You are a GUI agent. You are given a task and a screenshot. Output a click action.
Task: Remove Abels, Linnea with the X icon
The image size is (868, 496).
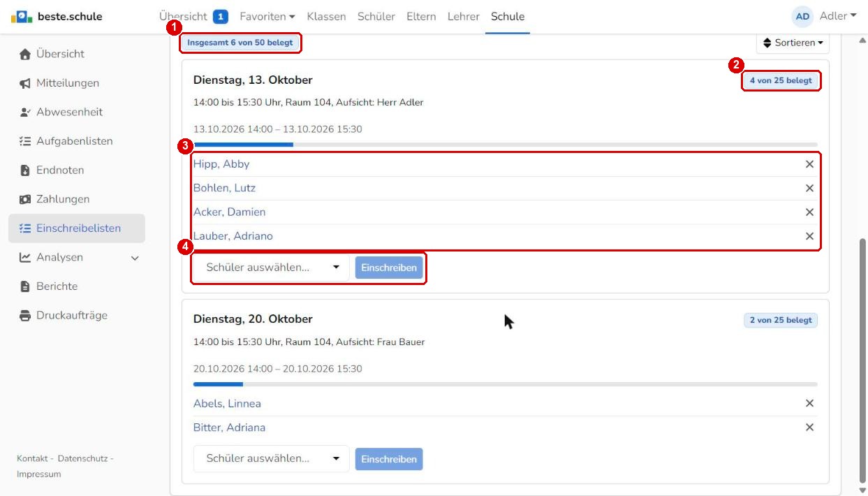pyautogui.click(x=809, y=403)
